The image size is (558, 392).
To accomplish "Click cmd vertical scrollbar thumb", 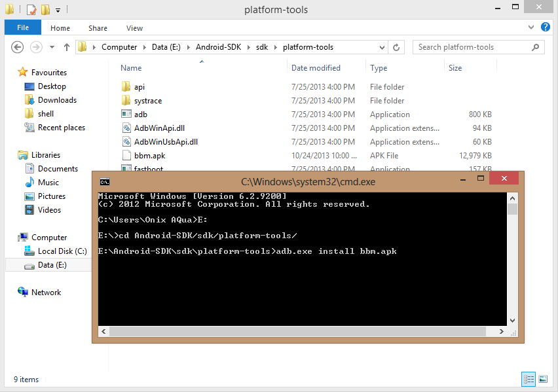I will point(512,209).
